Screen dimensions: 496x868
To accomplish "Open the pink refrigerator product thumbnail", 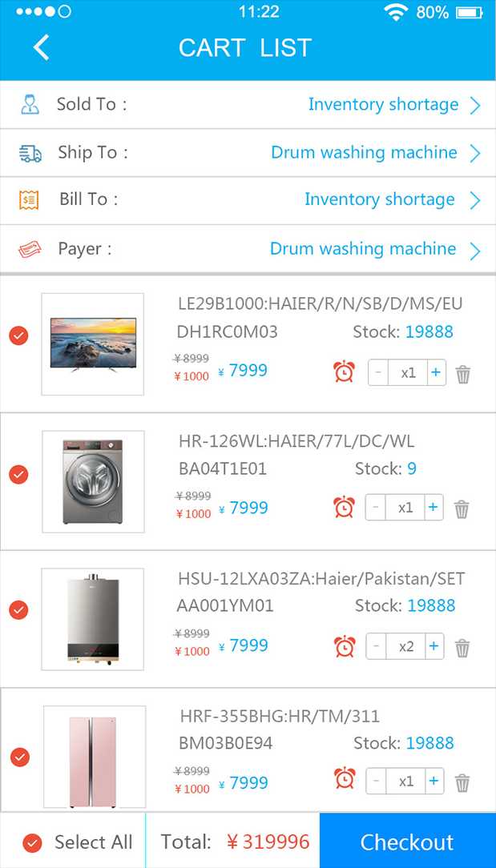I will tap(95, 757).
